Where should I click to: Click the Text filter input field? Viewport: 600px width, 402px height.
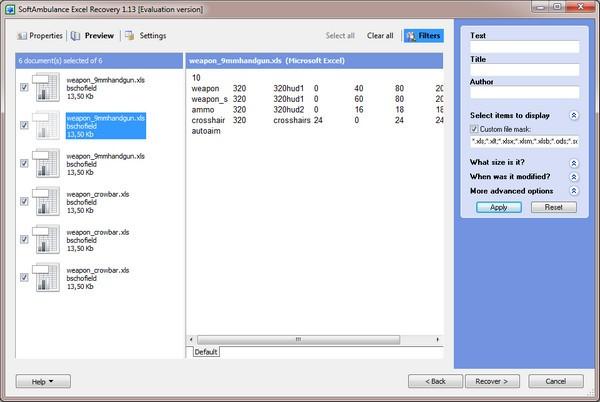coord(524,47)
